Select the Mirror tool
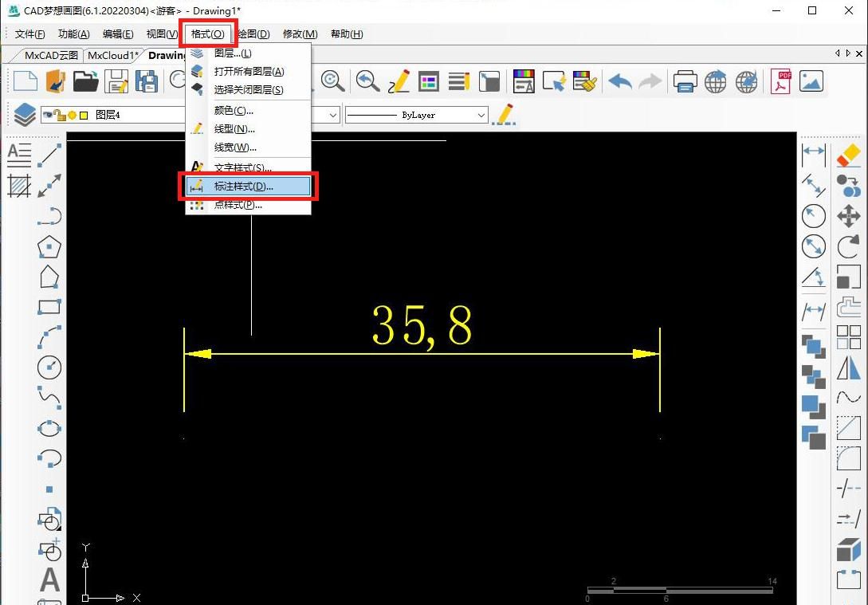868x605 pixels. [849, 367]
